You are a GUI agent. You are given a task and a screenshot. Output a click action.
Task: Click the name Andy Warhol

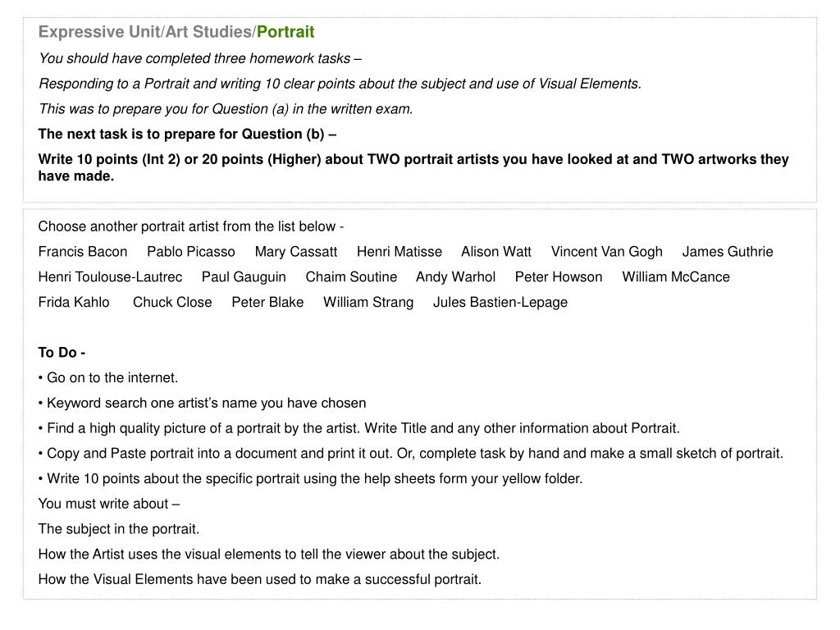click(455, 277)
